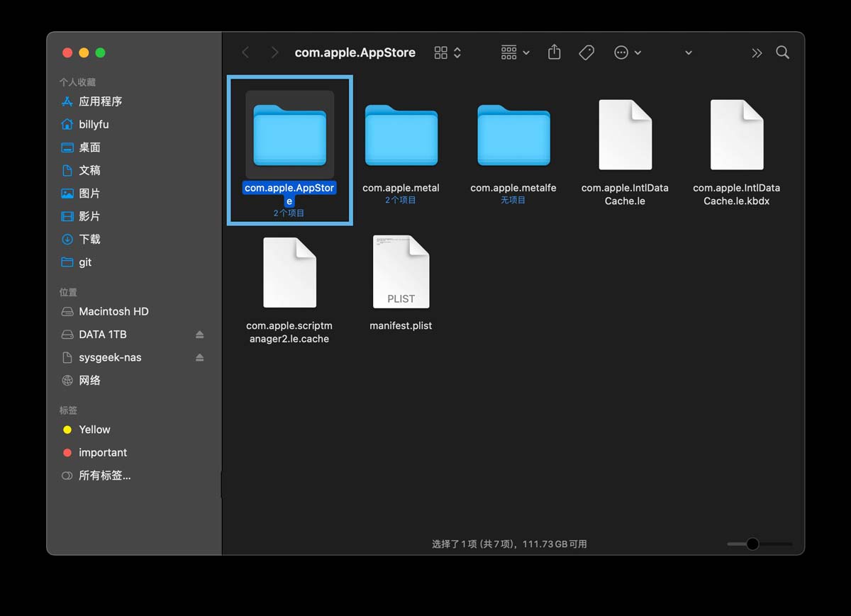Open the icon view switcher dropdown
Viewport: 851px width, 616px height.
click(x=447, y=52)
